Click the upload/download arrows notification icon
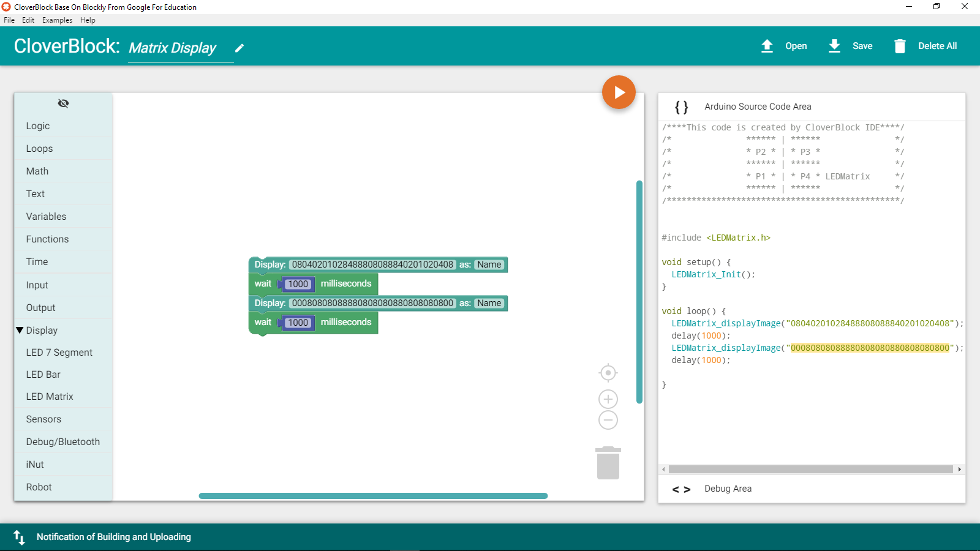This screenshot has height=551, width=980. [19, 537]
